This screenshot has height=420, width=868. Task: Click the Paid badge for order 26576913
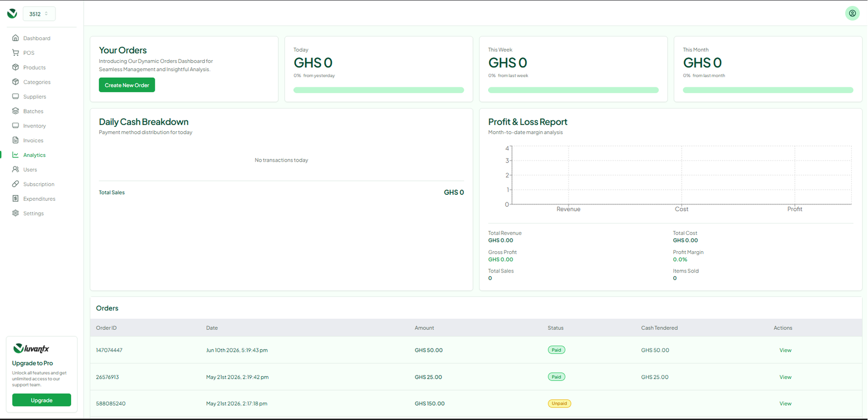[x=557, y=377]
